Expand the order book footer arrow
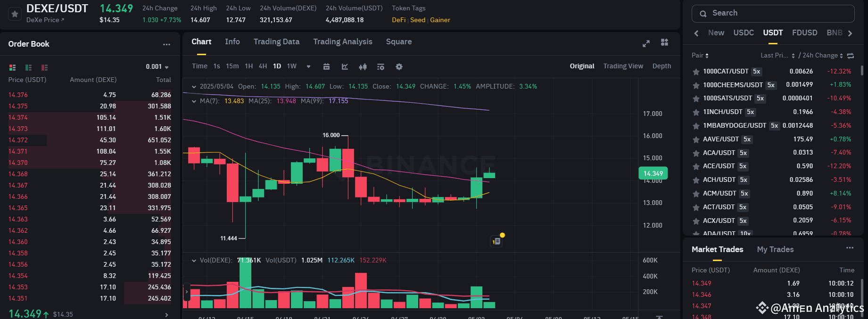This screenshot has height=319, width=868. [x=166, y=315]
